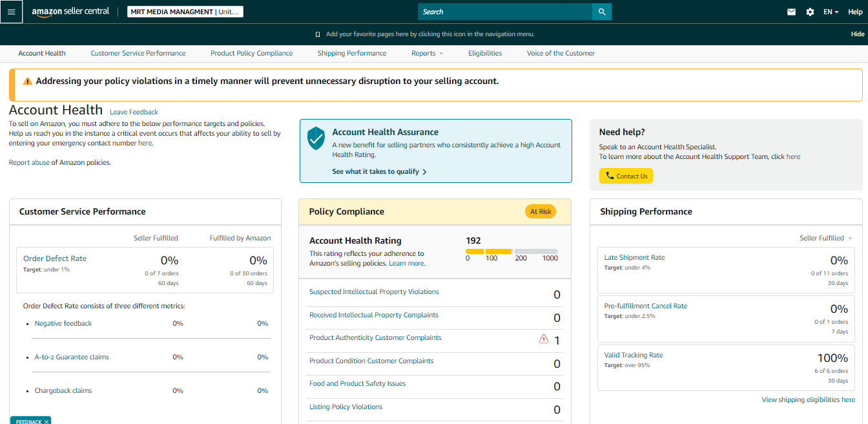This screenshot has width=868, height=424.
Task: Click the search magnifier button
Action: pos(602,12)
